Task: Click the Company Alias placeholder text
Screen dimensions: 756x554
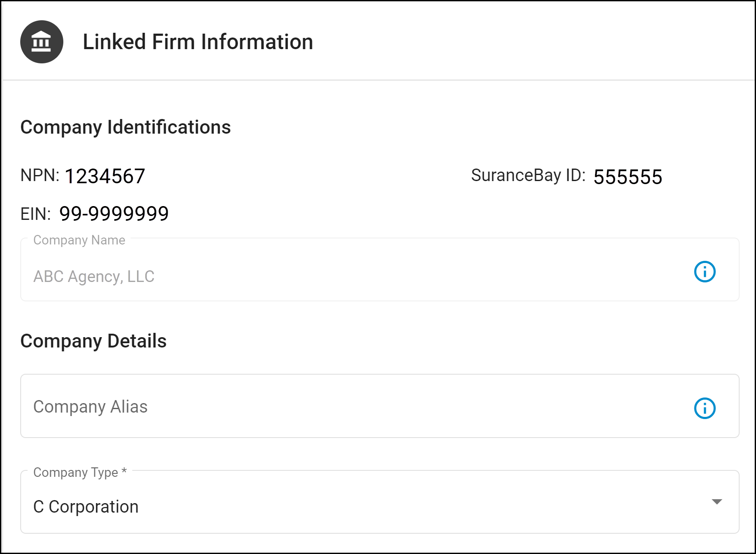Action: coord(90,407)
